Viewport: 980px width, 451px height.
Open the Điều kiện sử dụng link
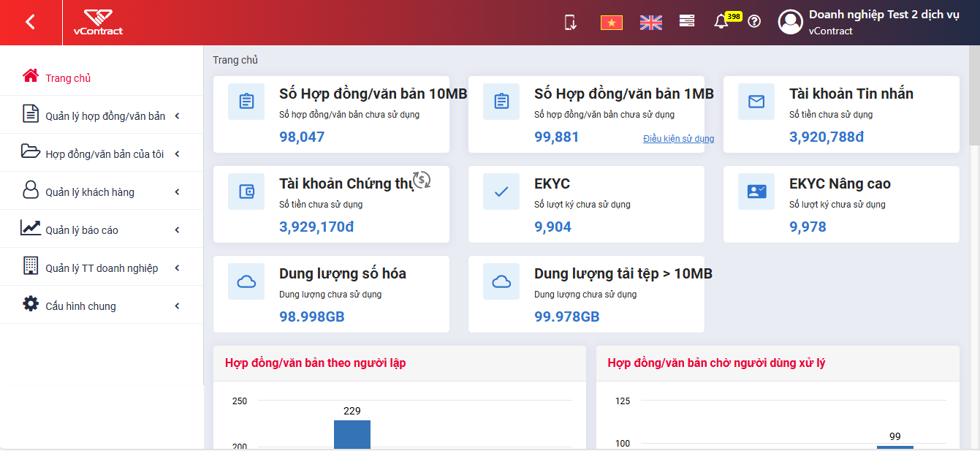pyautogui.click(x=678, y=139)
